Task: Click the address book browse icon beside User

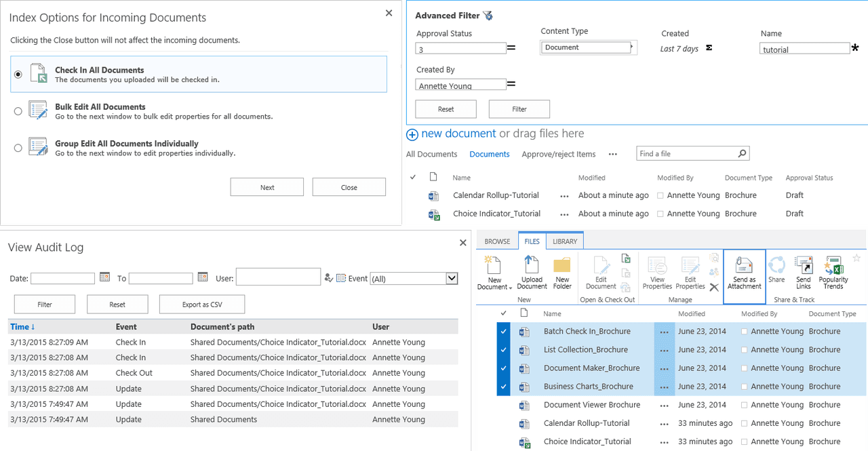Action: (341, 277)
